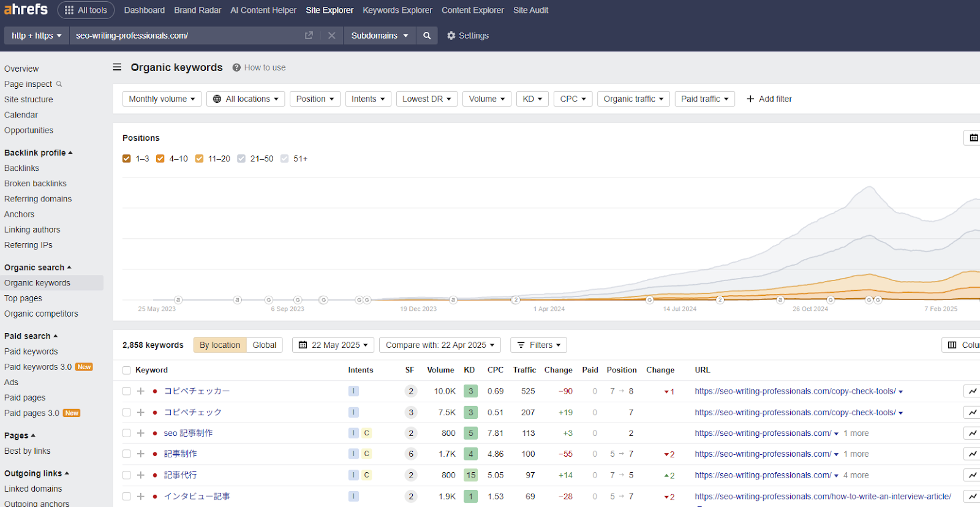The image size is (980, 507).
Task: Open trend chart icon for first keyword row
Action: pyautogui.click(x=972, y=391)
